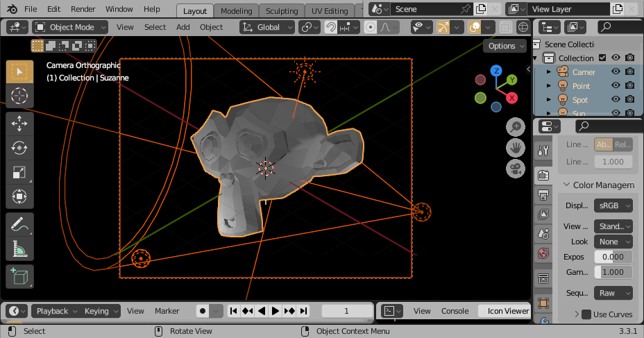
Task: Open the File menu
Action: (x=31, y=9)
